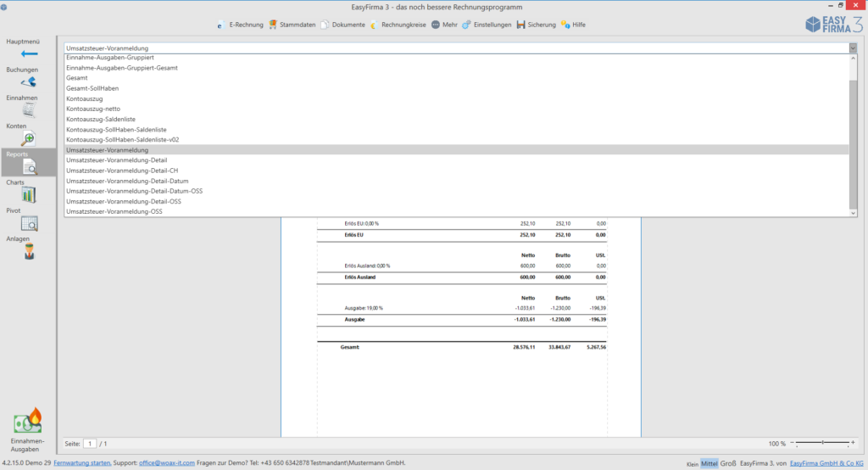
Task: Select Einnahme-Ausgaben-Gruppiert-Gesamt report
Action: click(456, 68)
